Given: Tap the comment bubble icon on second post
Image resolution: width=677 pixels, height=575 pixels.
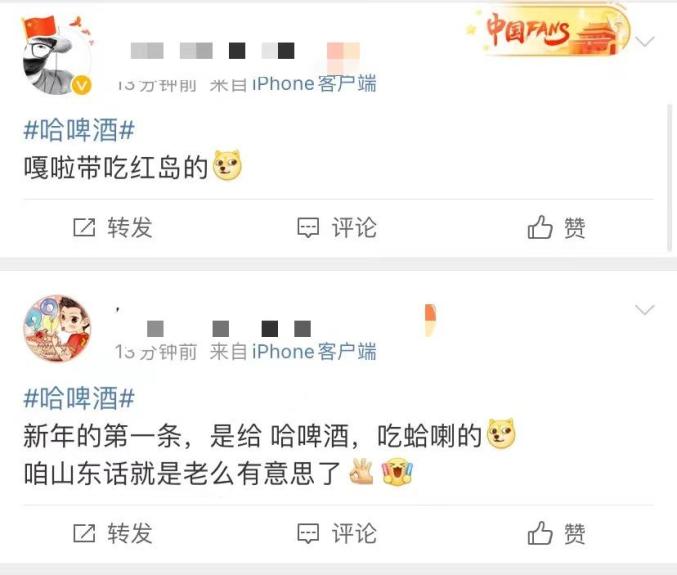Looking at the screenshot, I should click(308, 533).
